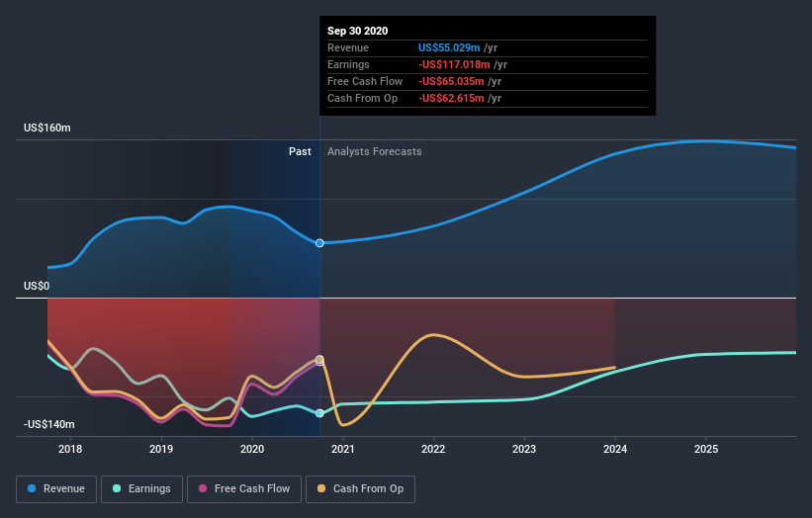This screenshot has height=518, width=812.
Task: Click the Earnings row label in tooltip
Action: (x=348, y=64)
